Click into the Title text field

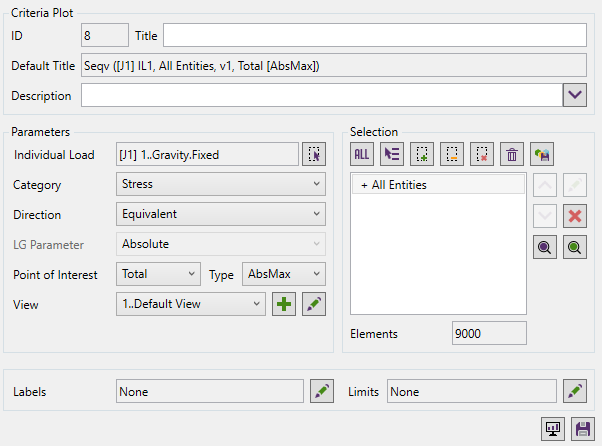(374, 35)
